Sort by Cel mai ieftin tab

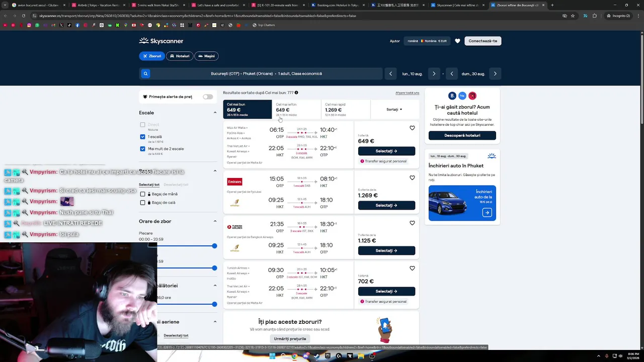tap(296, 109)
